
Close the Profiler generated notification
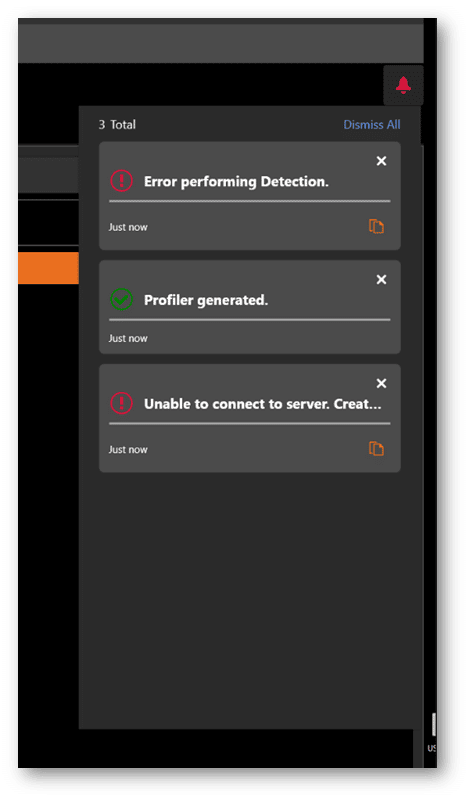click(x=381, y=279)
